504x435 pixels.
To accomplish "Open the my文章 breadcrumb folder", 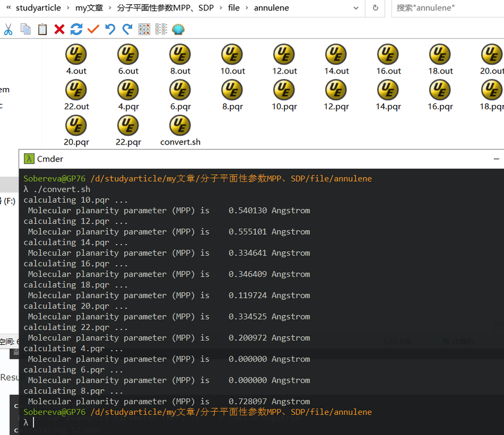I will pos(89,8).
